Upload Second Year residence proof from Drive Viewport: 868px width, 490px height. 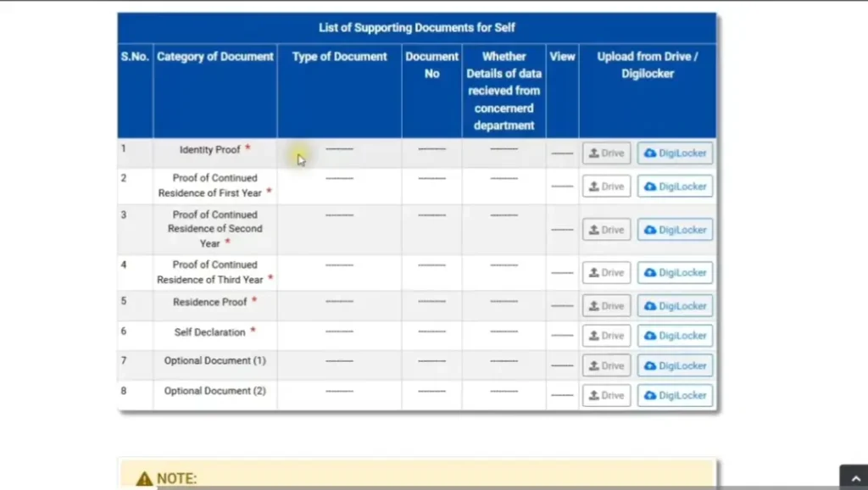pos(606,230)
